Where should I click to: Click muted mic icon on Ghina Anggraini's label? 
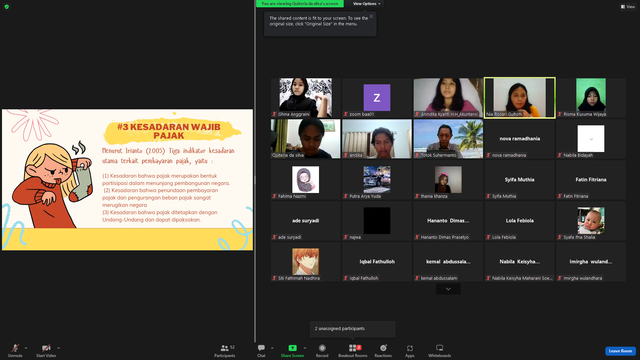coord(275,114)
